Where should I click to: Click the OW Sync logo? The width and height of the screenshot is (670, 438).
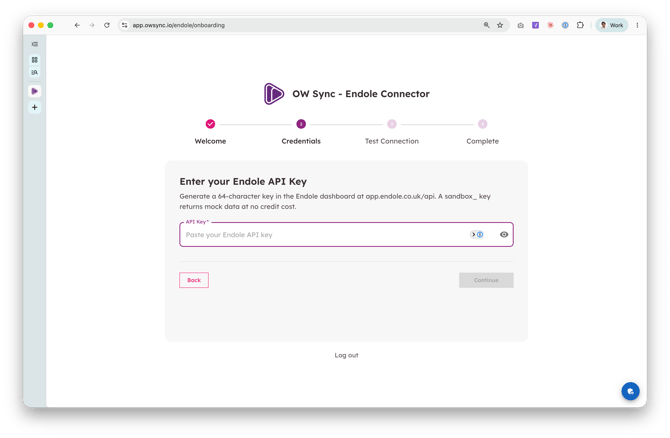[x=273, y=94]
